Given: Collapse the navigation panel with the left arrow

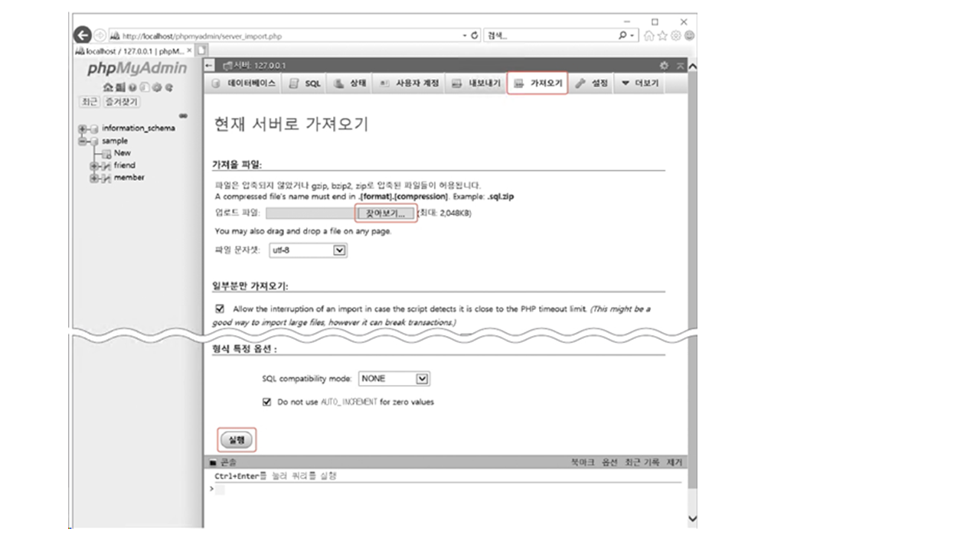Looking at the screenshot, I should (210, 66).
